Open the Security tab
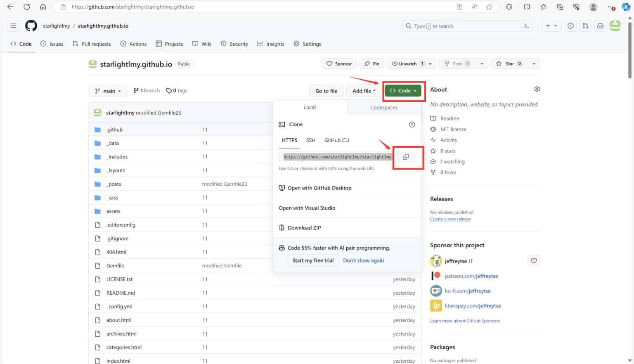 point(234,44)
